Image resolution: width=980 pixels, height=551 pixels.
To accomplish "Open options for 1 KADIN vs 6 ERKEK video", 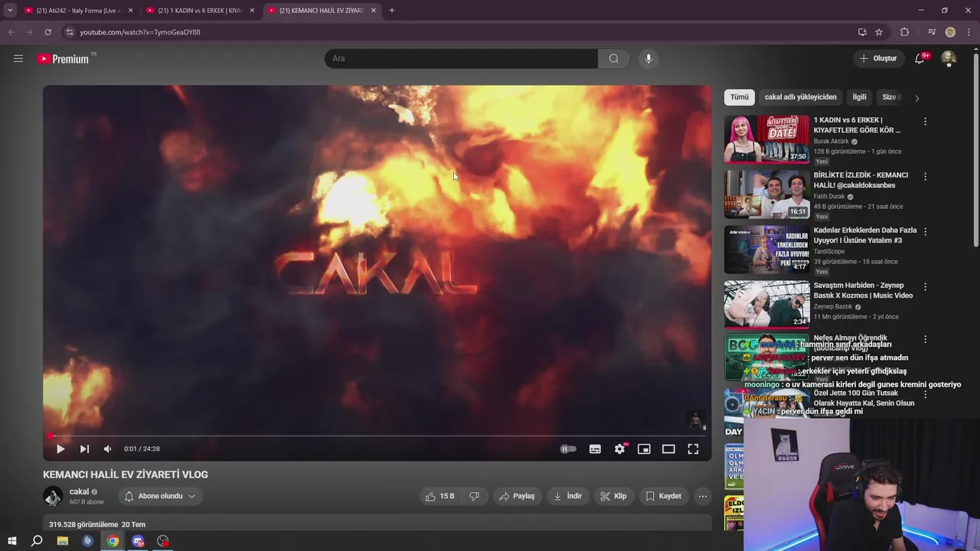I will click(925, 121).
